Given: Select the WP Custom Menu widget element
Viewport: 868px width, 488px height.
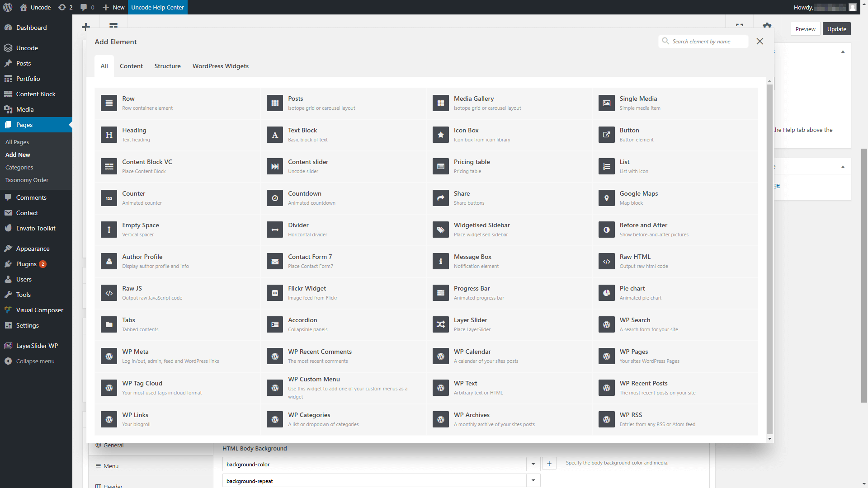Looking at the screenshot, I should tap(344, 388).
